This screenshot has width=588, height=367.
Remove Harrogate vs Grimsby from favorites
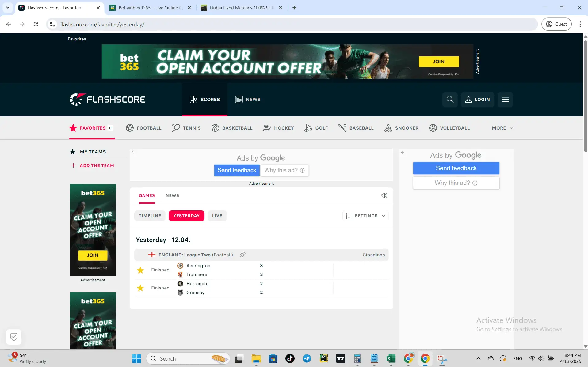click(140, 288)
